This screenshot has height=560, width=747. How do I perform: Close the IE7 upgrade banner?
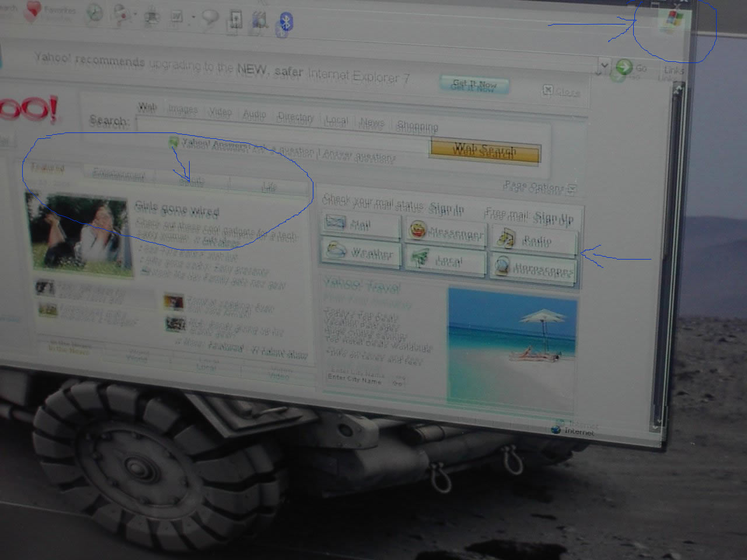[x=561, y=91]
